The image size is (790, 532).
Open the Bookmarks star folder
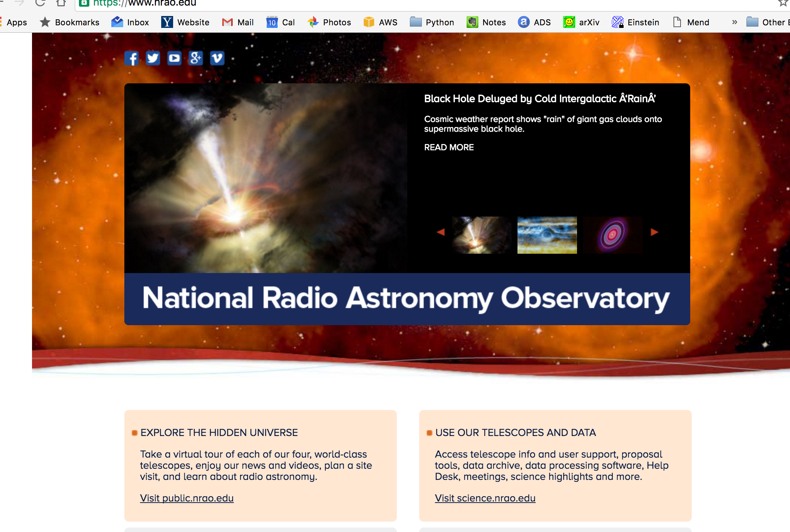[x=70, y=22]
